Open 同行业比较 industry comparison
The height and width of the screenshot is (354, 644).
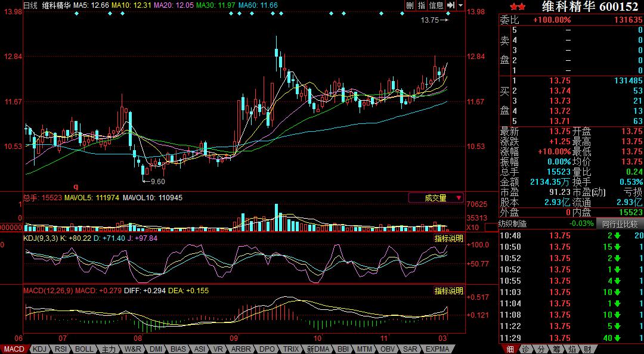620,224
